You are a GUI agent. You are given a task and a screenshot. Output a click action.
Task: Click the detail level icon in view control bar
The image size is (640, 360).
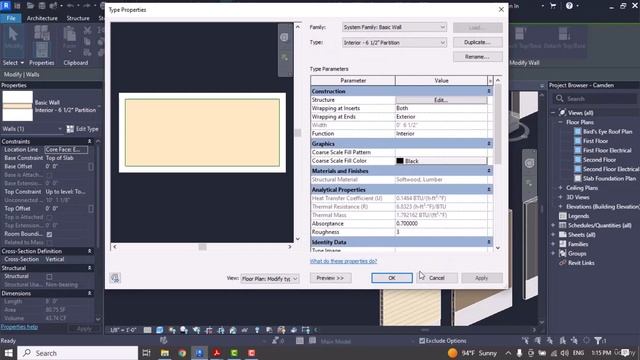[147, 330]
